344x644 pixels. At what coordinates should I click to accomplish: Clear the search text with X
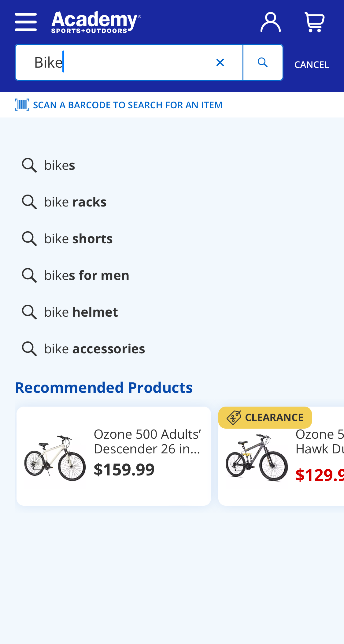(220, 62)
